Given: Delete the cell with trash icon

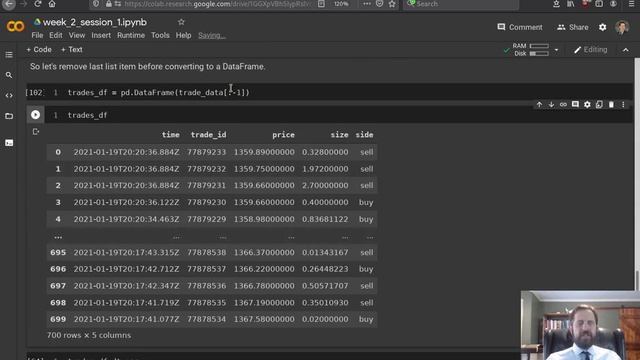Looking at the screenshot, I should [x=611, y=105].
